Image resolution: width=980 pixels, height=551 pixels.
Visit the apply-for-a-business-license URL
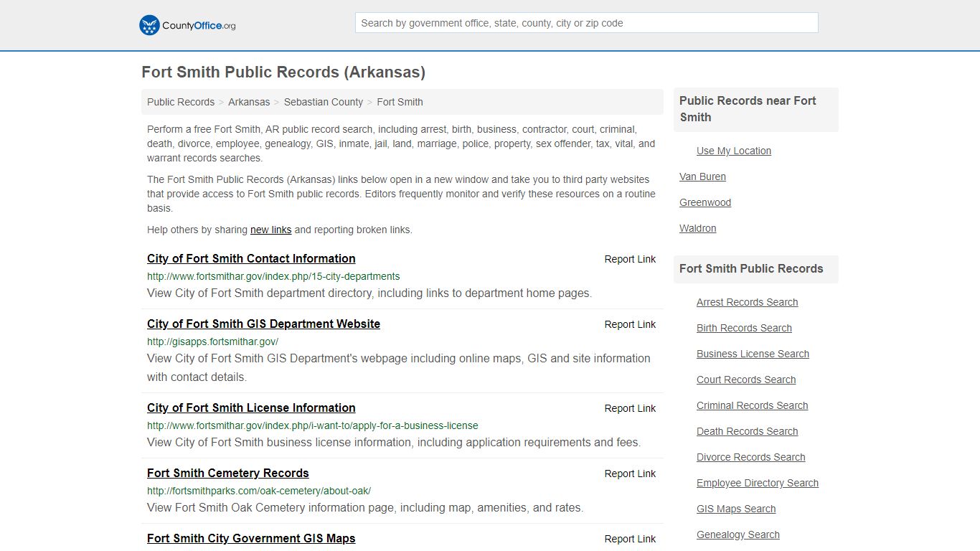tap(313, 425)
